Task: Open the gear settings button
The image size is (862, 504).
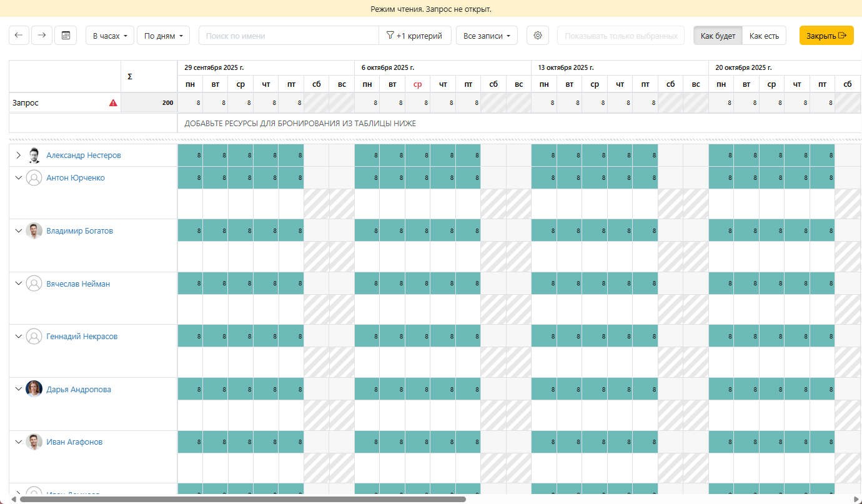Action: [537, 36]
